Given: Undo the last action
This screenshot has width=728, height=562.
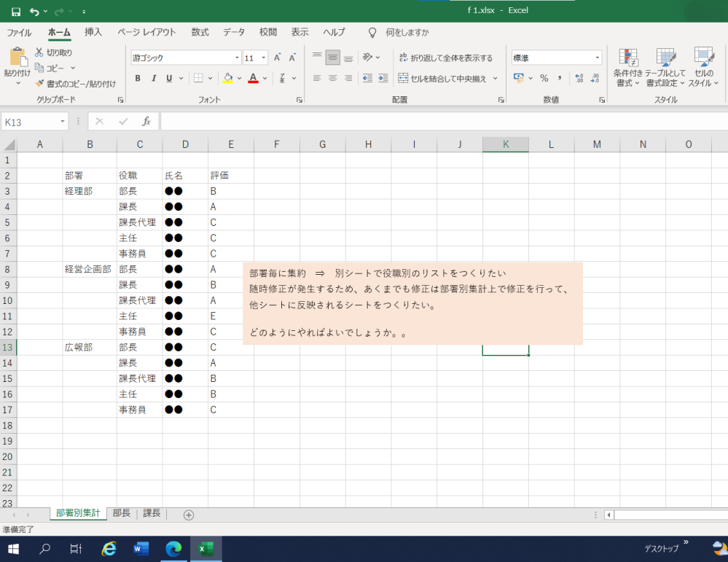Looking at the screenshot, I should click(x=34, y=11).
